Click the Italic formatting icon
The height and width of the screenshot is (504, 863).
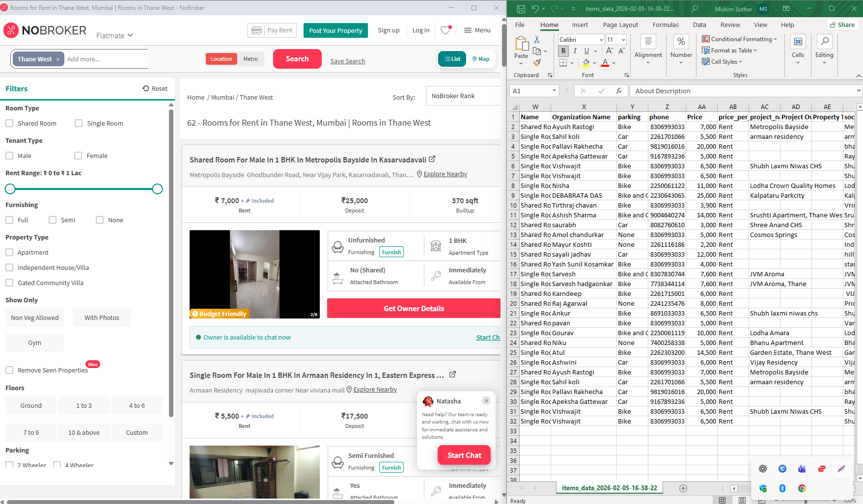coord(575,51)
